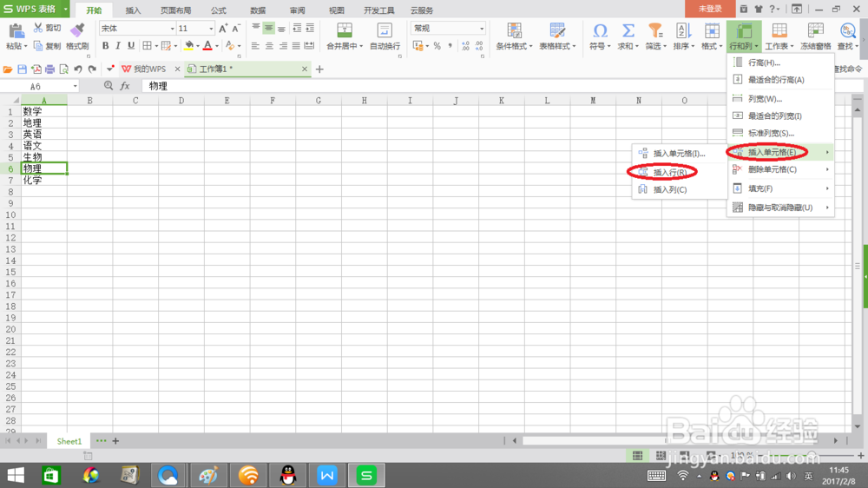Increase font size with the larger A icon
868x488 pixels.
pyautogui.click(x=223, y=29)
